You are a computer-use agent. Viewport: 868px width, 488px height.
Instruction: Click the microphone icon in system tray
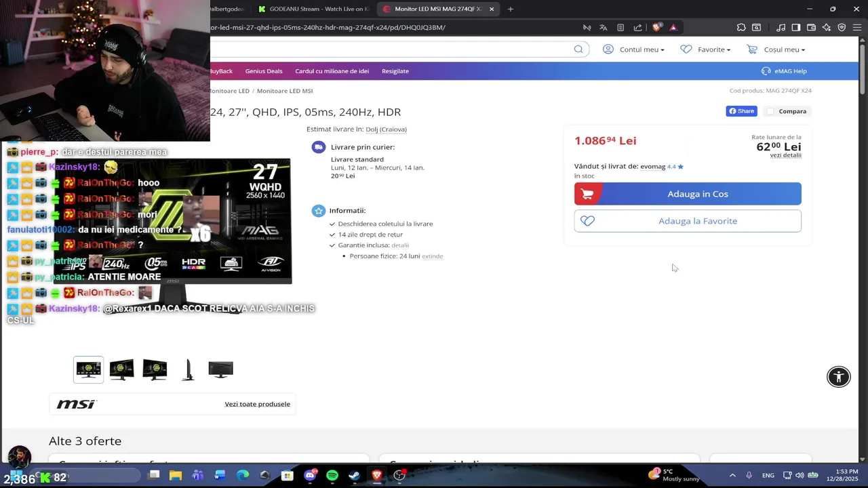(749, 475)
